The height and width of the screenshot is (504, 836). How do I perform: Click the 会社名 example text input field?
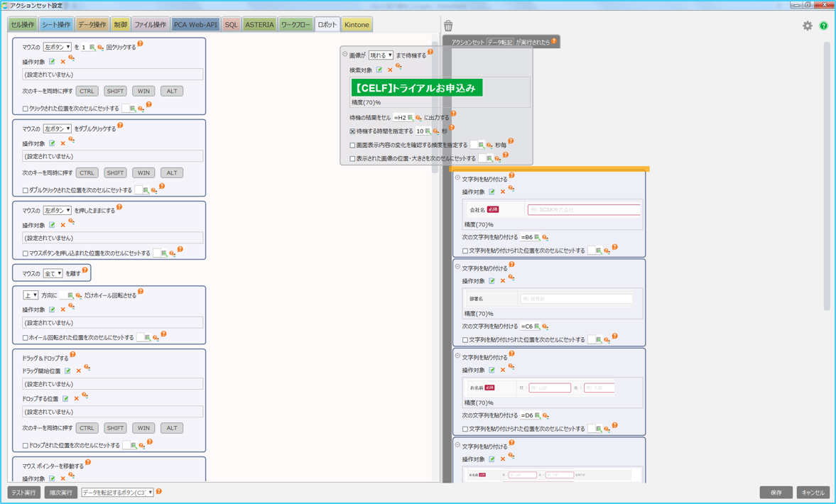583,210
